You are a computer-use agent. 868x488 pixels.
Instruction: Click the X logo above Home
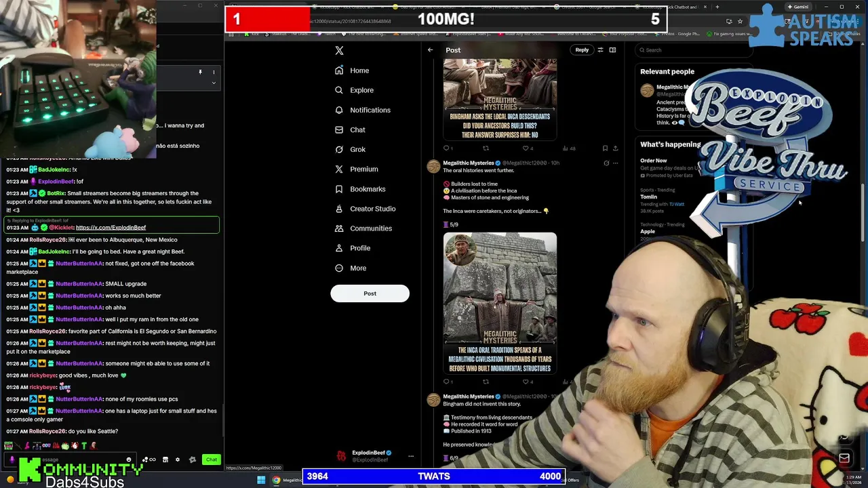pos(339,50)
